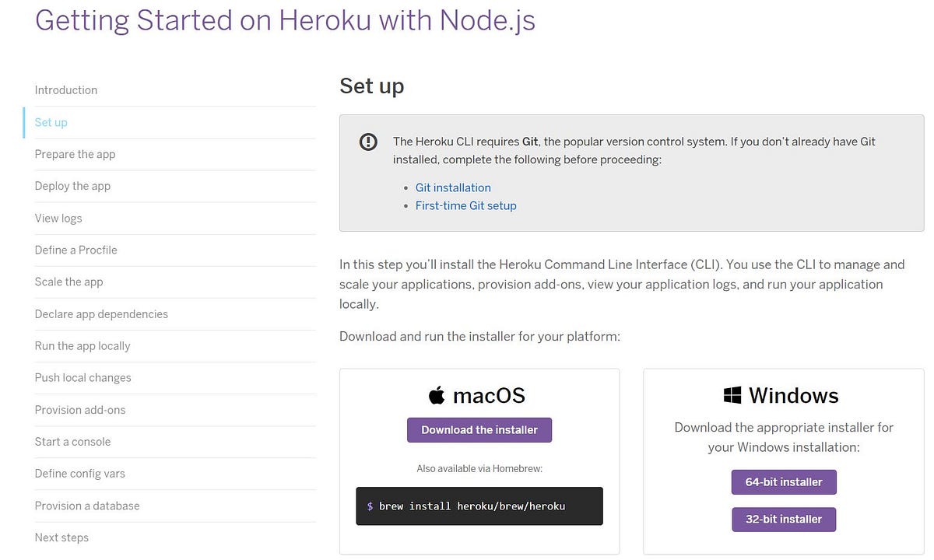Image resolution: width=934 pixels, height=560 pixels.
Task: Open the Prepare the app section
Action: (x=75, y=154)
